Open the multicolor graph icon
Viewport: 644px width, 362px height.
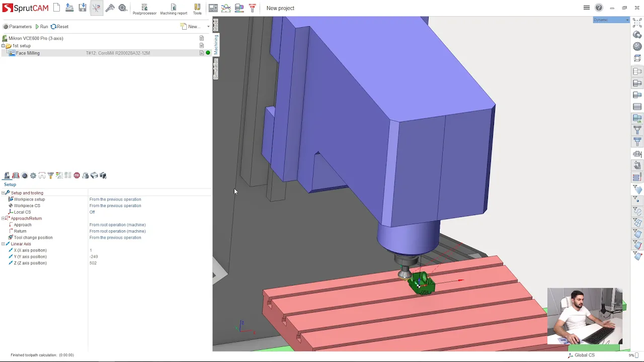coord(226,8)
